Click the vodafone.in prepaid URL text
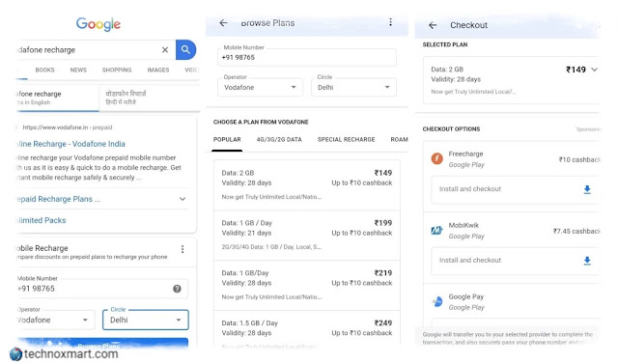This screenshot has width=618, height=364. (68, 127)
